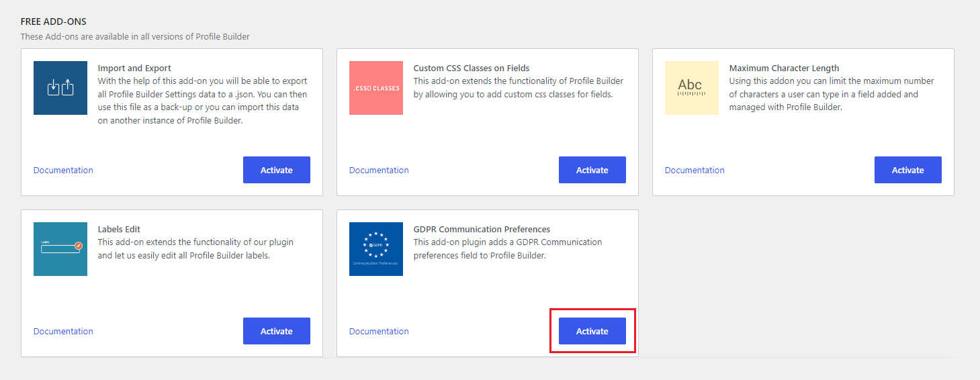Open Documentation for Labels Edit
Viewport: 980px width, 380px height.
(x=63, y=332)
